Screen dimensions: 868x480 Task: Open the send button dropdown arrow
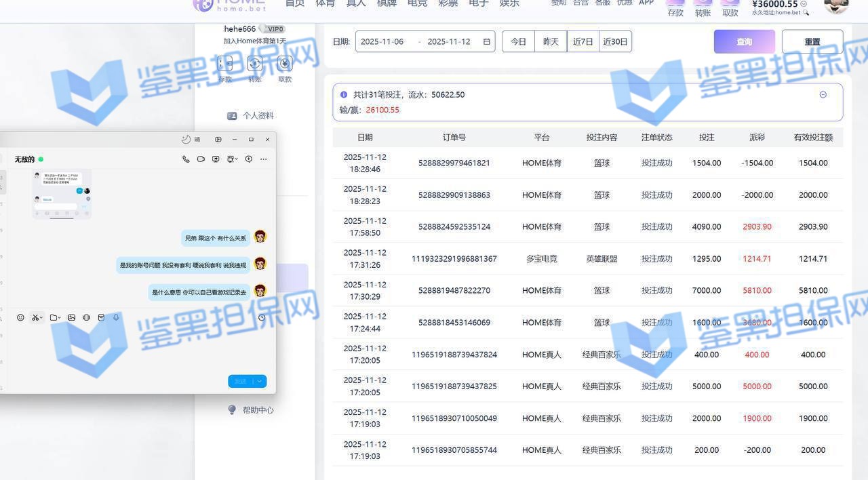260,382
